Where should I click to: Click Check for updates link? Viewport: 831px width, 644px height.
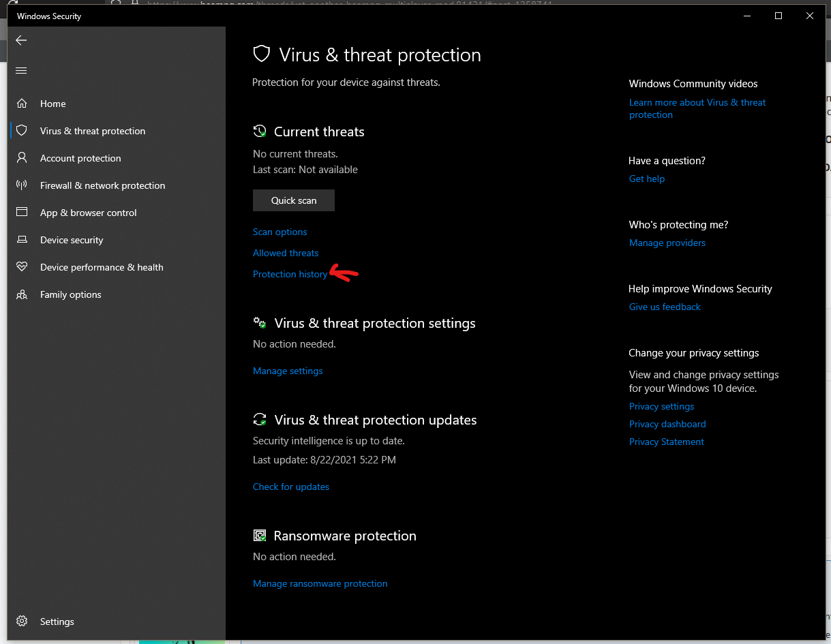(x=290, y=487)
